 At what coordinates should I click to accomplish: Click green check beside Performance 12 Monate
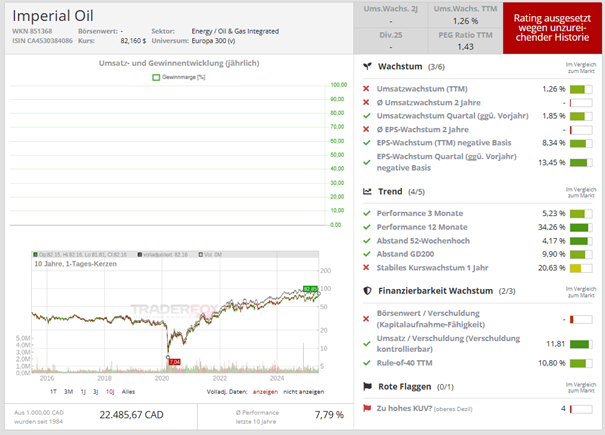[367, 227]
